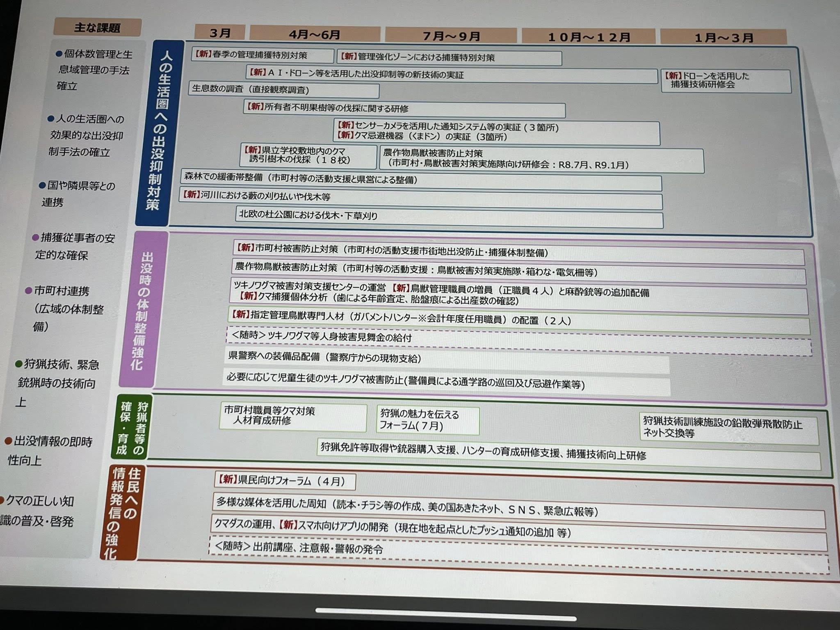Select the 1月～3月 column header
The height and width of the screenshot is (630, 840).
[724, 38]
